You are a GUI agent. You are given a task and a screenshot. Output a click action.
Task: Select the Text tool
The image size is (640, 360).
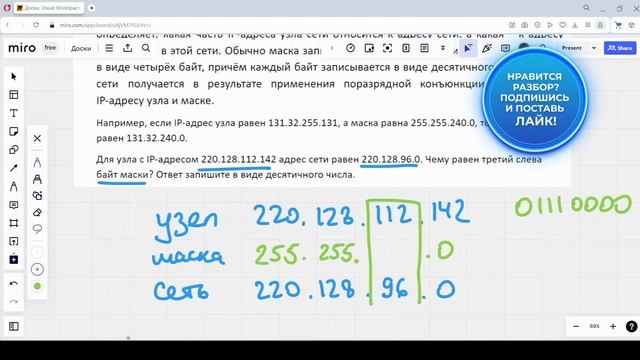click(x=13, y=113)
